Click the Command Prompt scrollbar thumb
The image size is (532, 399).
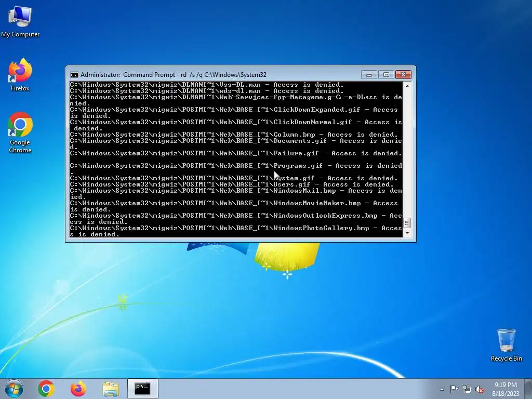click(x=407, y=223)
